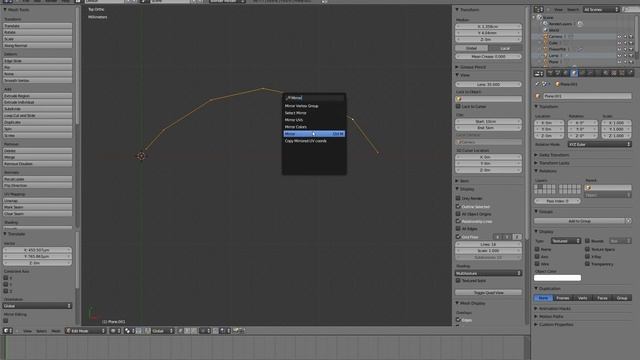The width and height of the screenshot is (640, 360).
Task: Click the Outliner editor type icon
Action: click(539, 9)
